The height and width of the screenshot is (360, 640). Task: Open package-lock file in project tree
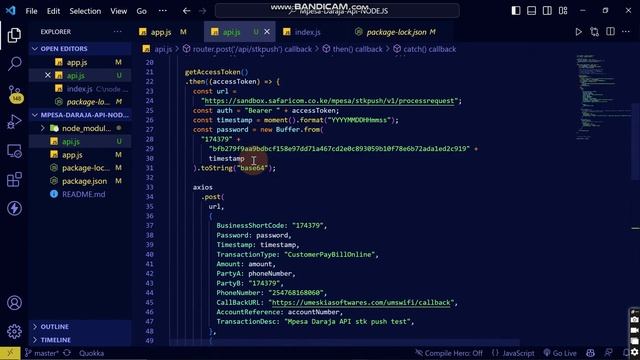tap(80, 168)
